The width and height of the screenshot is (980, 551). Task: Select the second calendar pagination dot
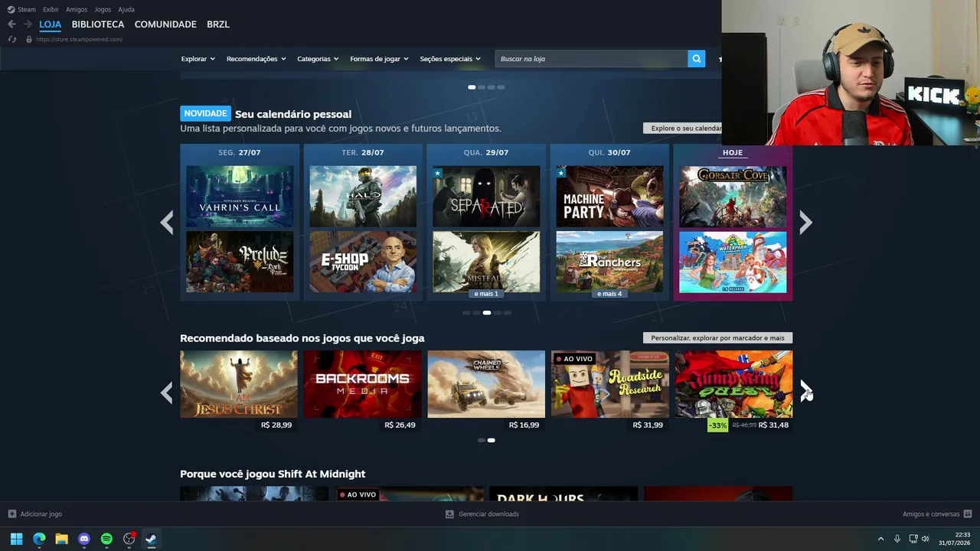[476, 313]
